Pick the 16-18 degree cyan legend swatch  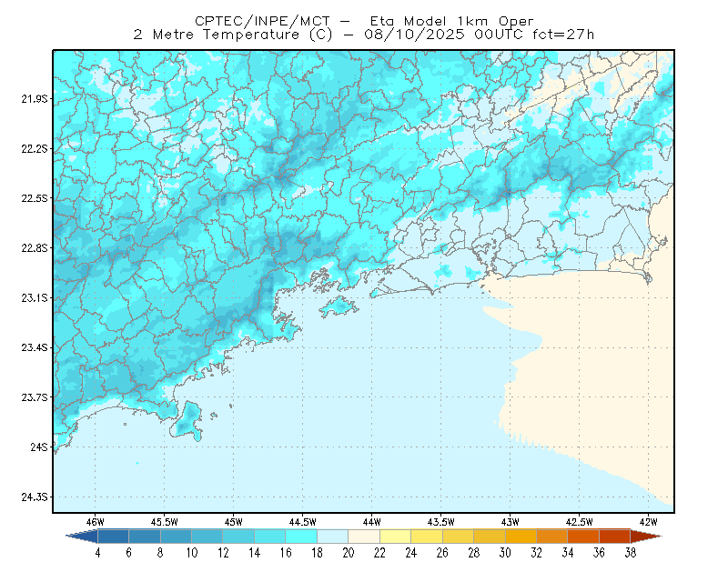[301, 537]
